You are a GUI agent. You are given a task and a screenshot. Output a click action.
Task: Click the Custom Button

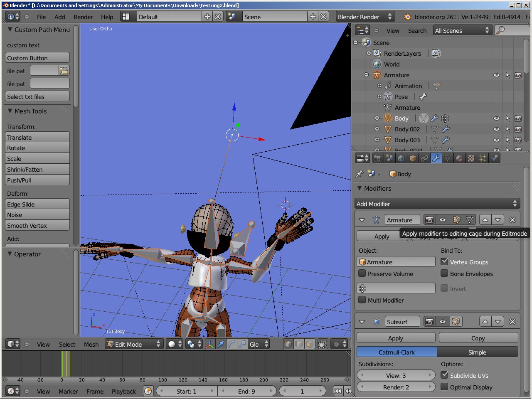[37, 58]
